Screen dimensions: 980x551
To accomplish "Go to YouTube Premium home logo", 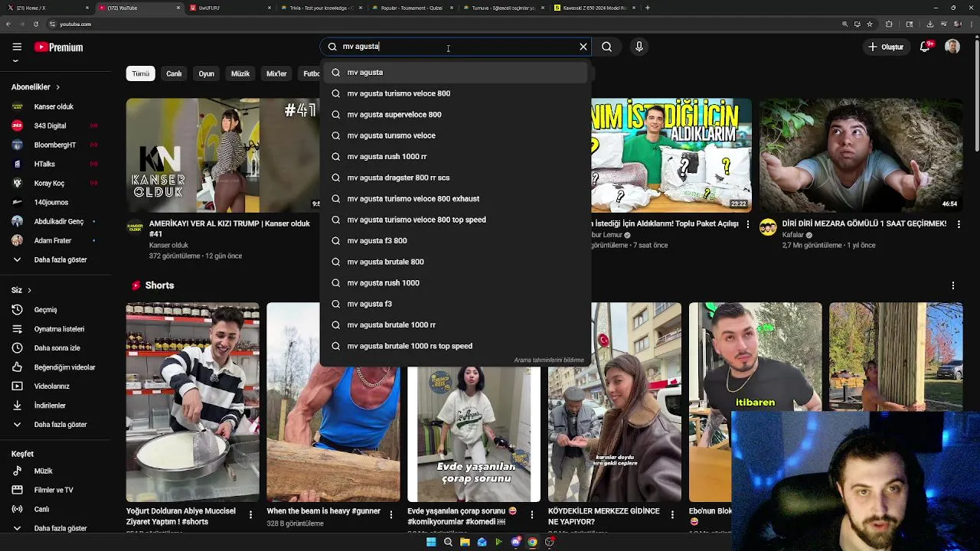I will tap(59, 47).
